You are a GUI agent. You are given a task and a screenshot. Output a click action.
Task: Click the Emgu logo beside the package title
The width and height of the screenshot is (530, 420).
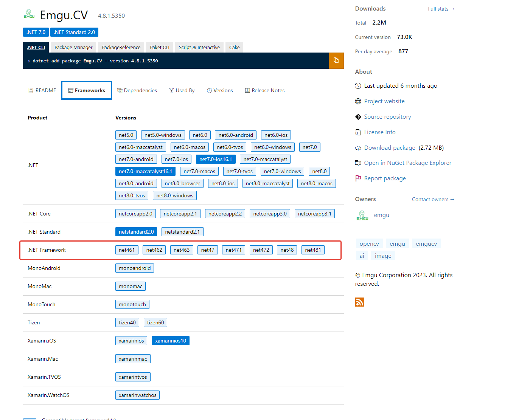point(29,15)
